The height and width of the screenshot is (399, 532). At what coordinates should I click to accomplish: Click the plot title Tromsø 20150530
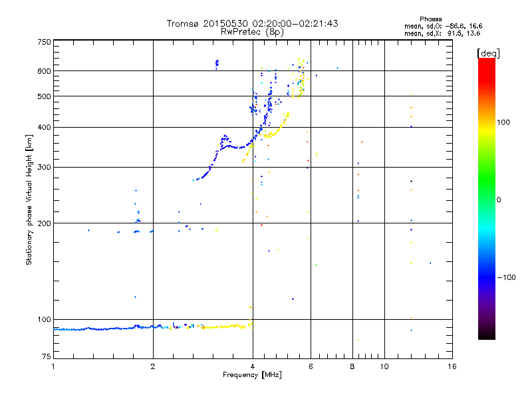tap(252, 23)
